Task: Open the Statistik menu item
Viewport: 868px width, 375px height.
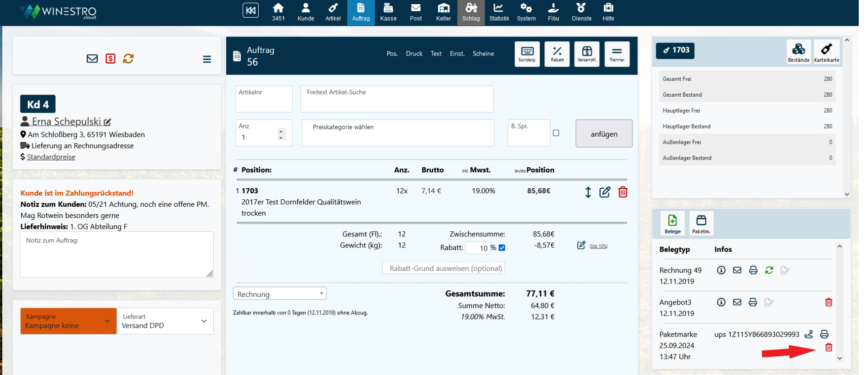Action: [x=499, y=13]
